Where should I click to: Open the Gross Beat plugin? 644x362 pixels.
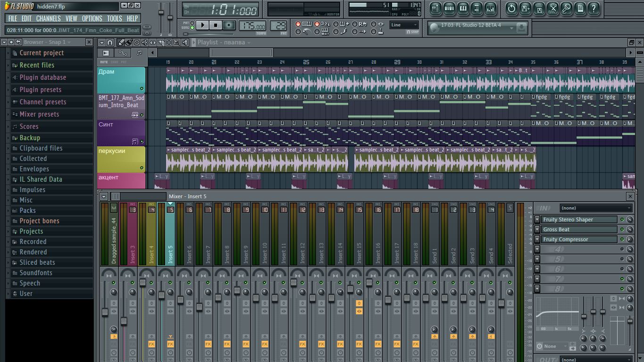click(579, 229)
